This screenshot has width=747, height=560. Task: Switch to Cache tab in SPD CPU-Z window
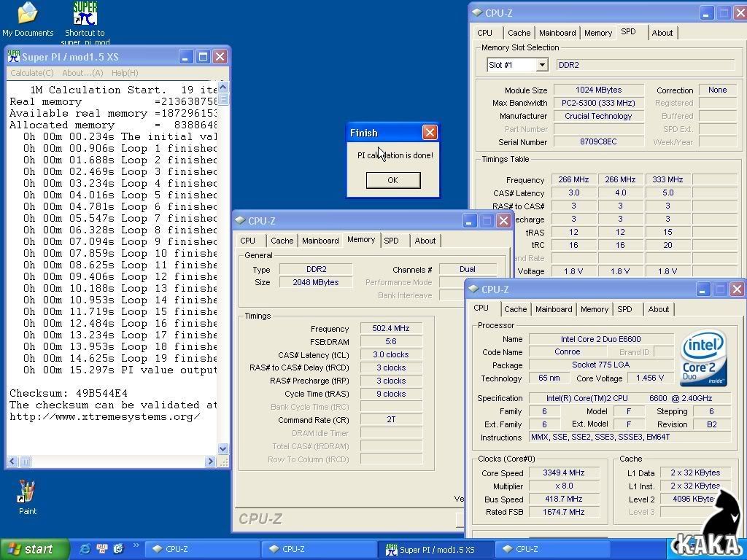click(519, 33)
